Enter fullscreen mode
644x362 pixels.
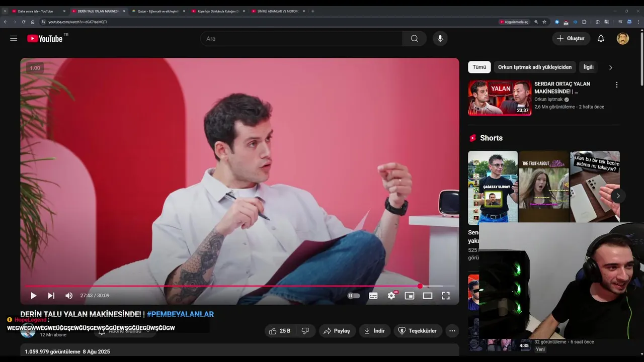tap(446, 296)
